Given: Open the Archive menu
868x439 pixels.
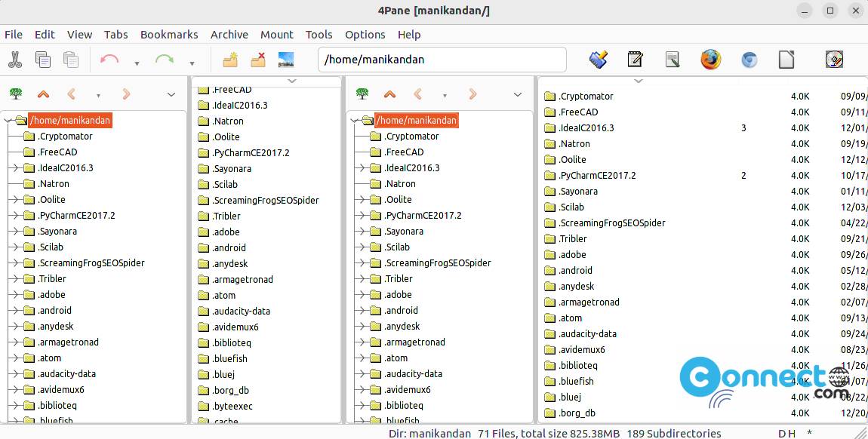Looking at the screenshot, I should click(x=229, y=34).
